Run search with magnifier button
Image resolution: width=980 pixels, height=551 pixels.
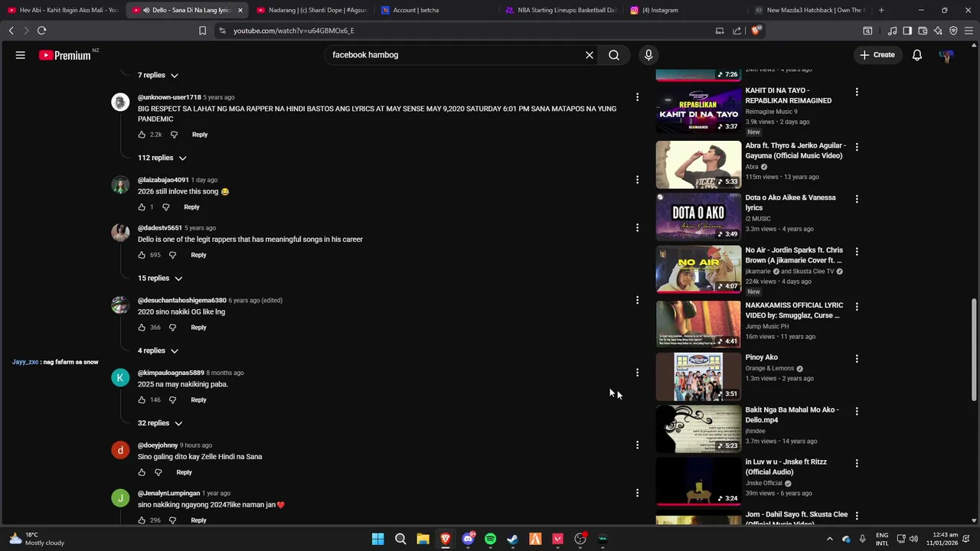coord(614,55)
